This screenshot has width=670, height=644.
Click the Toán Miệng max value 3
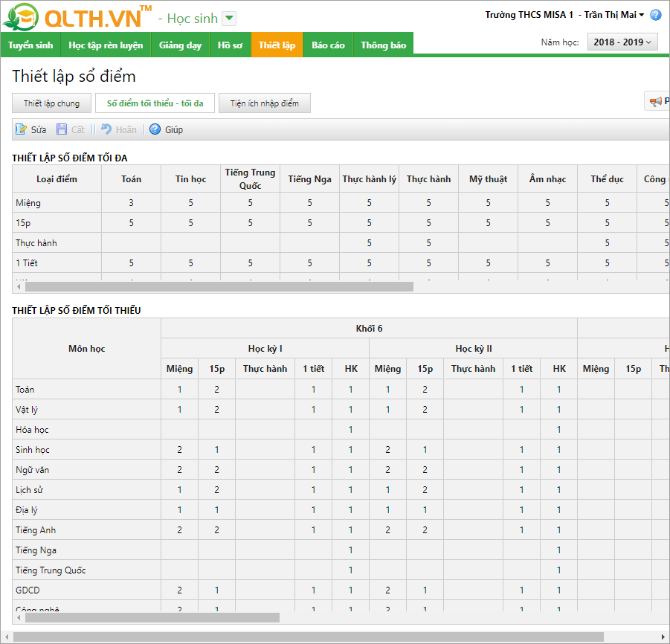[131, 202]
